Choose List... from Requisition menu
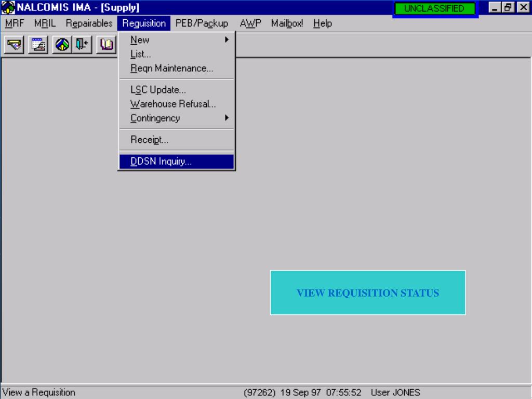 click(177, 54)
